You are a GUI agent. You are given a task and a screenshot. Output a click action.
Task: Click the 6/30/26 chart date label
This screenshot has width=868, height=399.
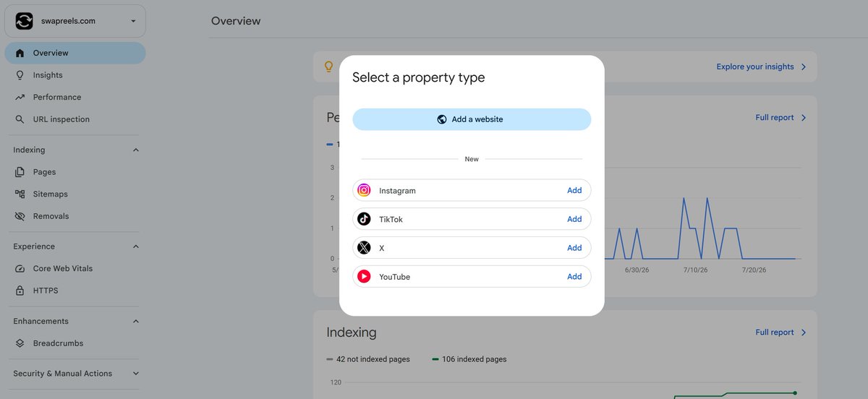tap(637, 270)
